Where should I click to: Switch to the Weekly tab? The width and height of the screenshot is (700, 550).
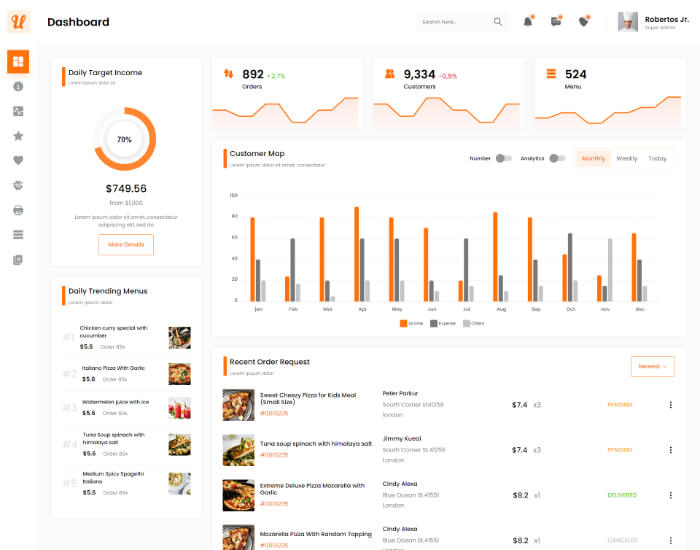[x=626, y=158]
